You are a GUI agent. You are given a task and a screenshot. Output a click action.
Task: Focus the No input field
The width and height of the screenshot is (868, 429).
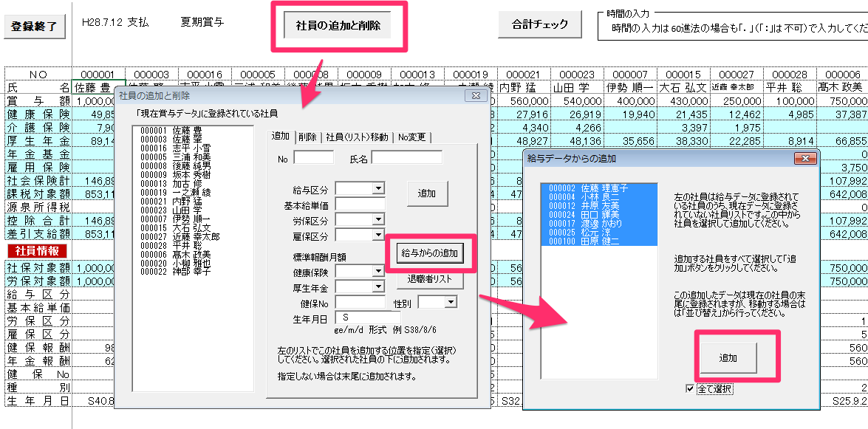click(x=314, y=158)
